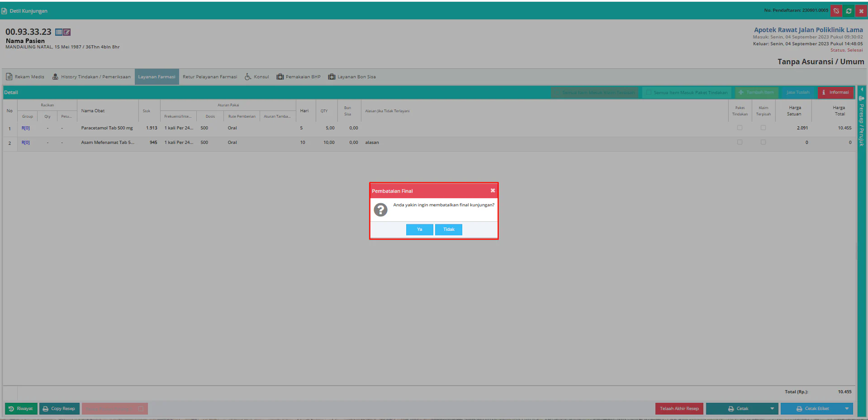Image resolution: width=868 pixels, height=420 pixels.
Task: Click stock value 1.913
Action: click(x=152, y=128)
